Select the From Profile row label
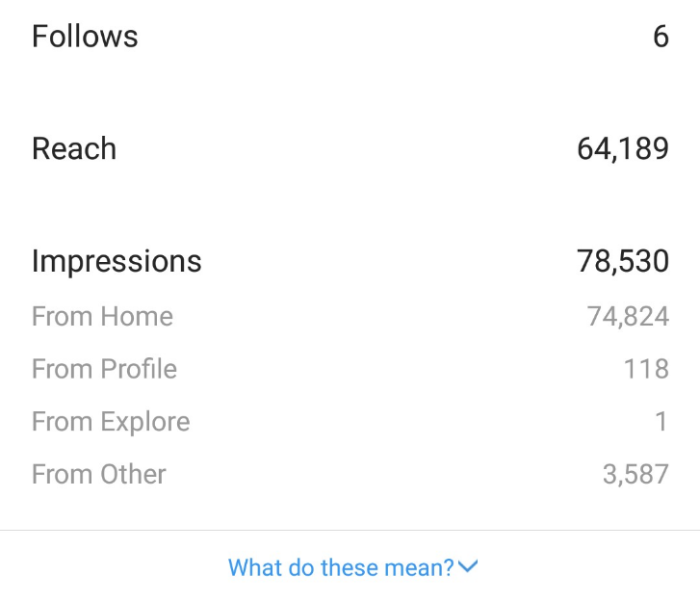Screen dimensions: 700x602 104,369
